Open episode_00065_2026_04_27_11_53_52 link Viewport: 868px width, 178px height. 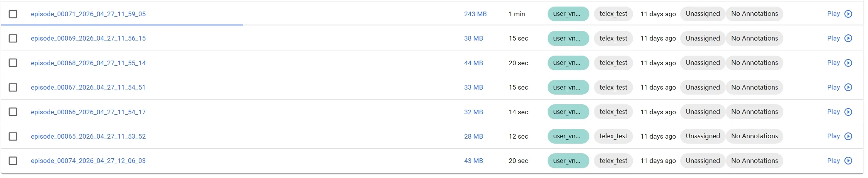point(88,136)
